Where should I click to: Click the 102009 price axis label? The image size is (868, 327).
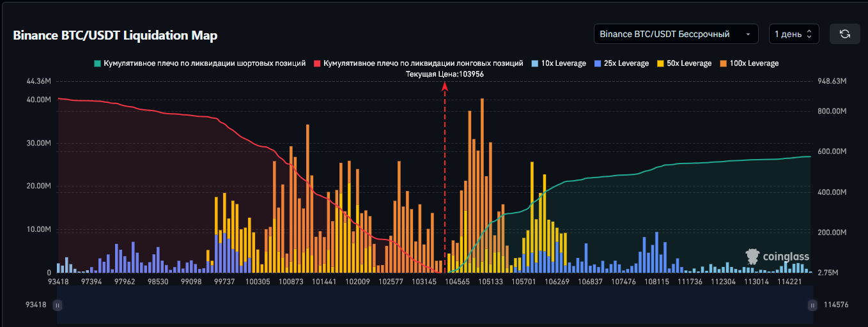[x=358, y=282]
